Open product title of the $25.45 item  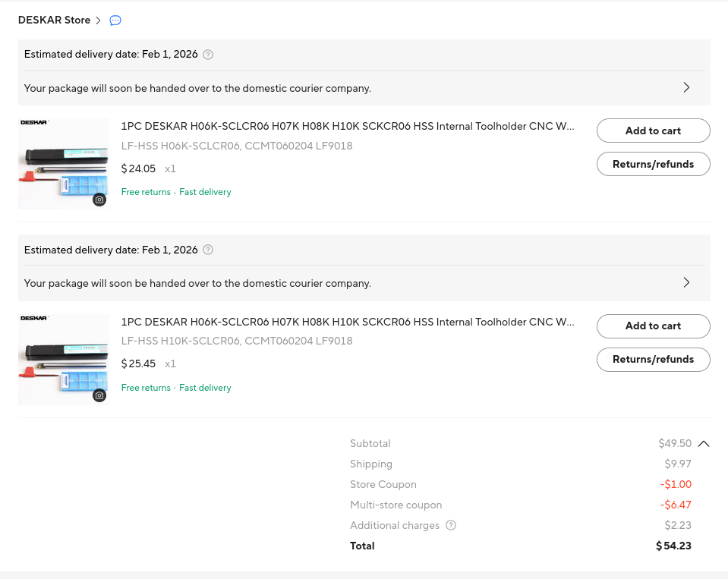coord(348,322)
